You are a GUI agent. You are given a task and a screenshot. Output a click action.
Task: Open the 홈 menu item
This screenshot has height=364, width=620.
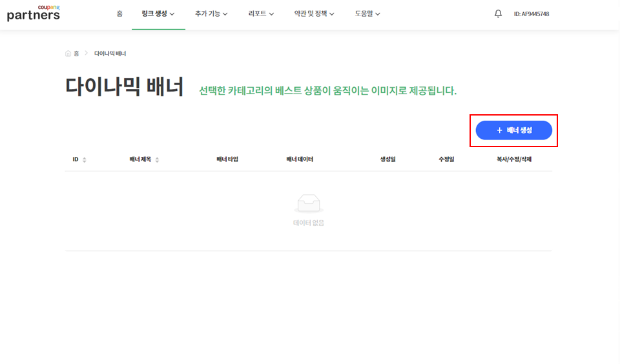(119, 14)
